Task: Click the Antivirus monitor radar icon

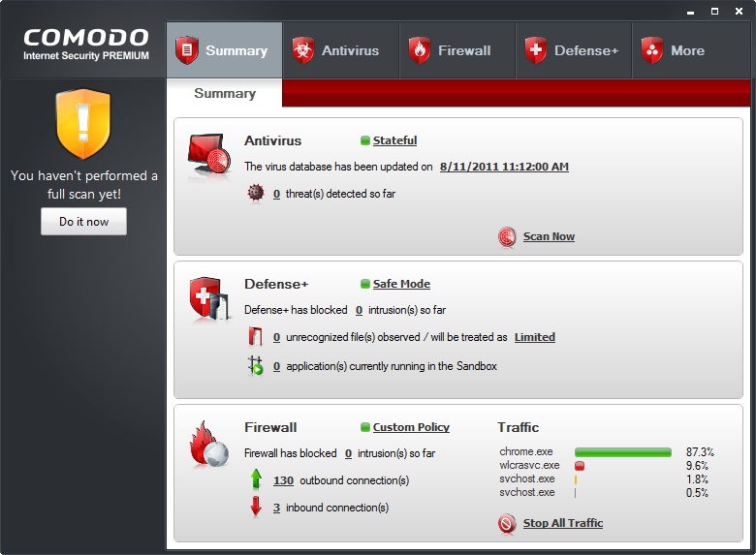Action: pyautogui.click(x=209, y=155)
